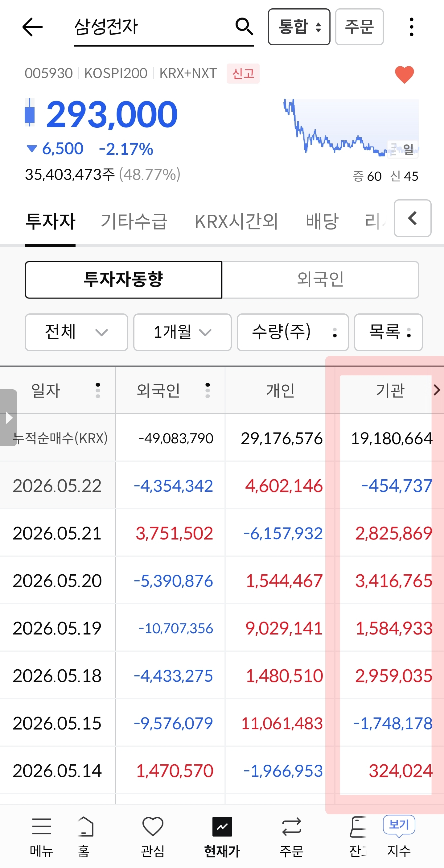Expand the left side panel handle
Image resolution: width=444 pixels, height=868 pixels.
[8, 418]
